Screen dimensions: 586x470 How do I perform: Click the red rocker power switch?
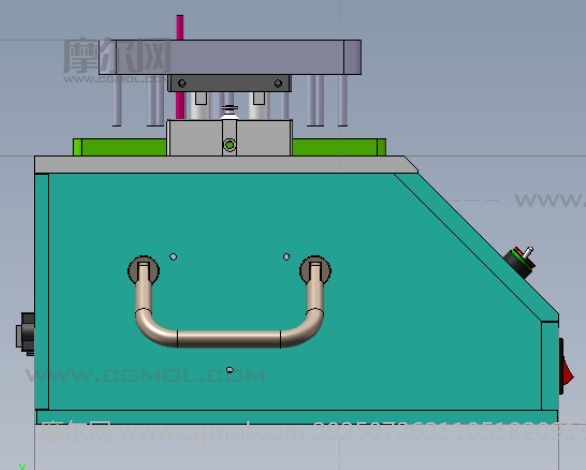565,367
